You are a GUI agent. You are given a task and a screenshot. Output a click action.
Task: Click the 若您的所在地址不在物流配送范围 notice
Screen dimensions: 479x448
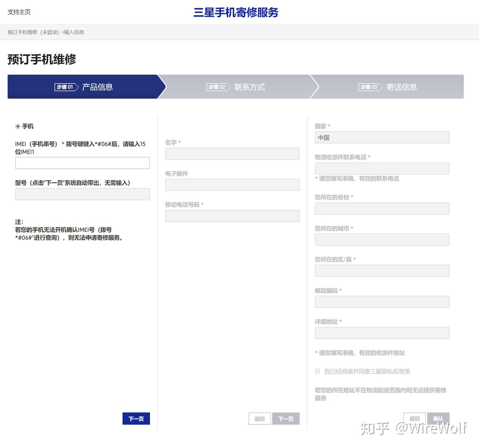[x=381, y=394]
